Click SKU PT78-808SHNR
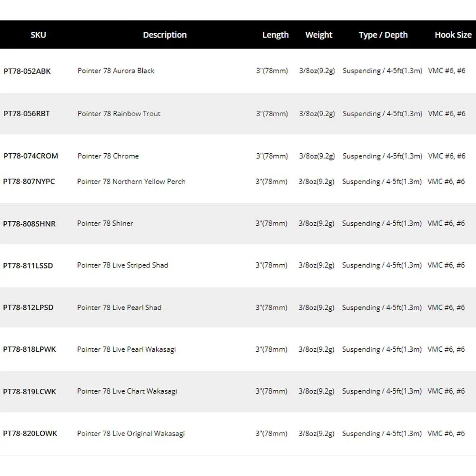Image resolution: width=476 pixels, height=476 pixels. (x=29, y=224)
